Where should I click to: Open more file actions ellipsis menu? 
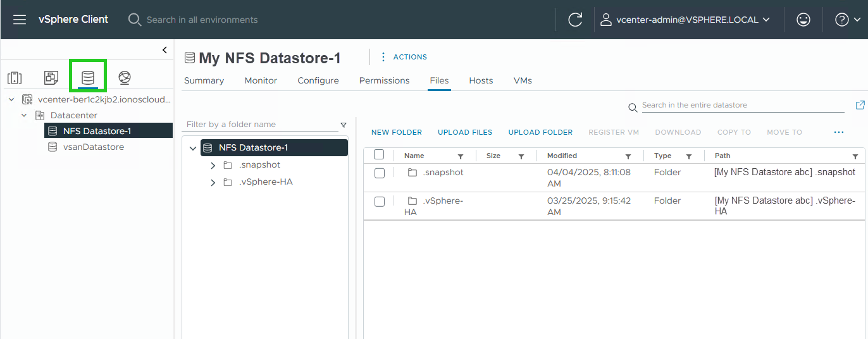click(x=839, y=132)
